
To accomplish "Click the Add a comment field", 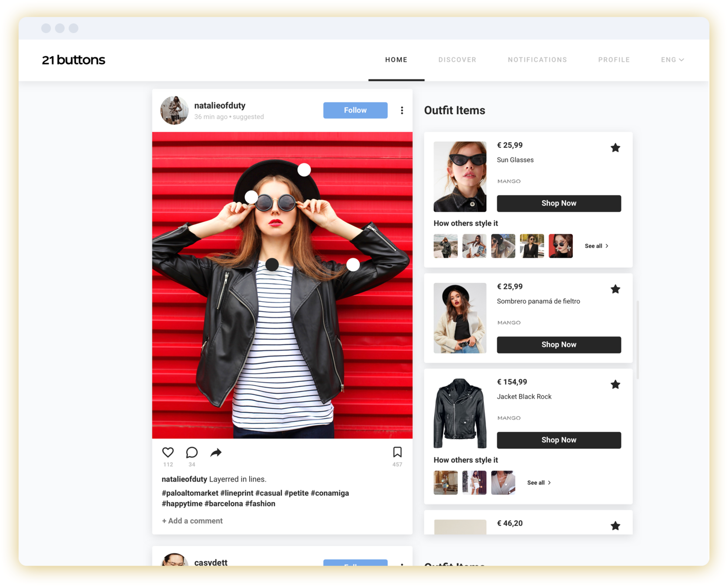I will click(x=192, y=521).
